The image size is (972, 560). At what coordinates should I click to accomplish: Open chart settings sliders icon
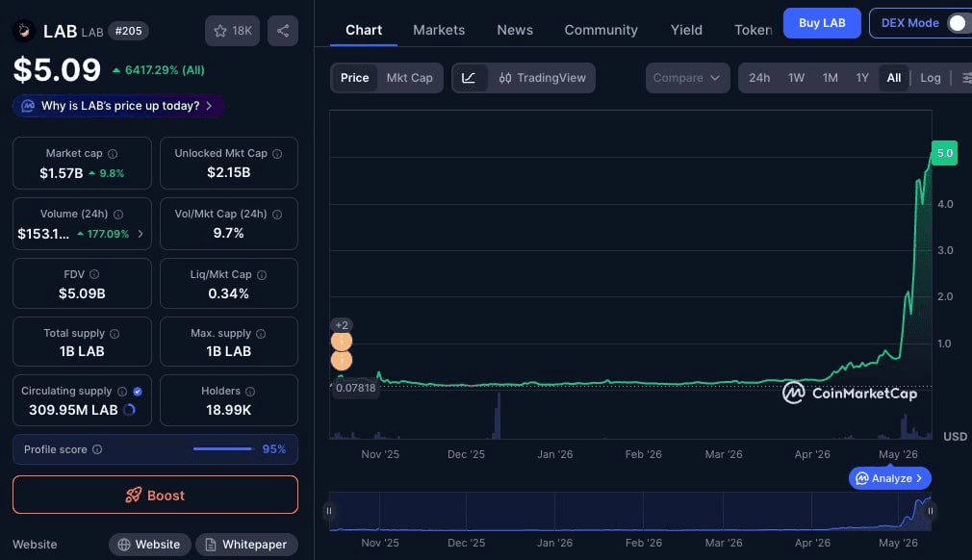(966, 78)
